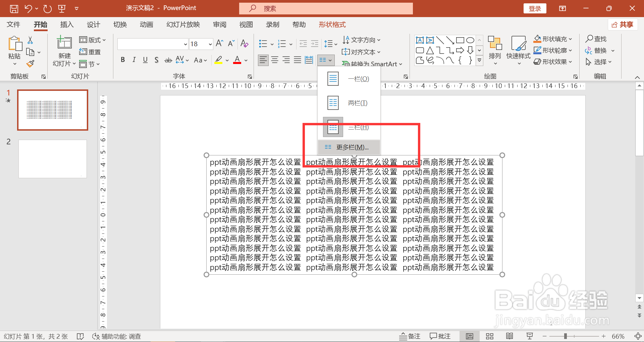Click Comments (批注) in status bar

tap(440, 336)
